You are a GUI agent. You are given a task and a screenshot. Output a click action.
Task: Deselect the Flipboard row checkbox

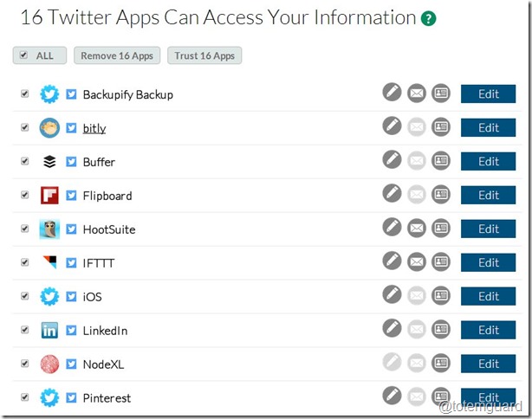tap(25, 195)
